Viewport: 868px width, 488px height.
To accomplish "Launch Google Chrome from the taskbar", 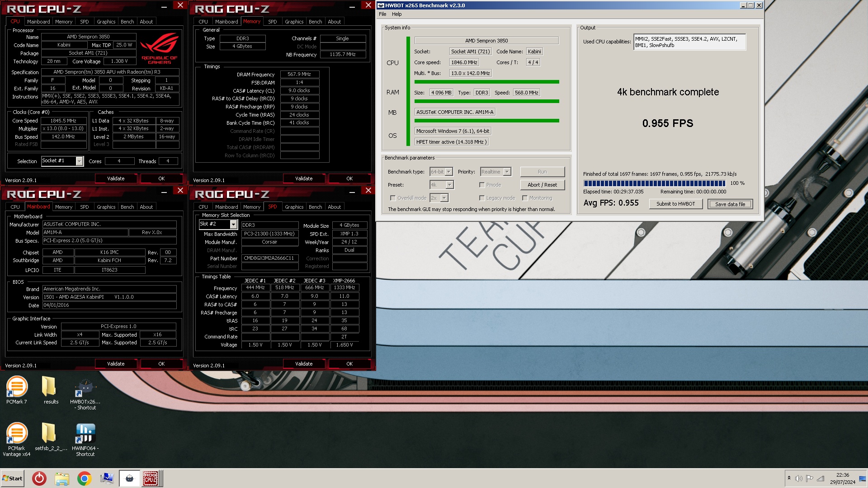I will (x=84, y=479).
